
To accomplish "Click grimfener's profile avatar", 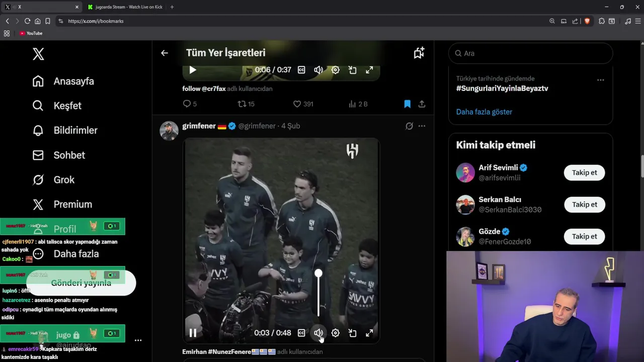I will [169, 131].
